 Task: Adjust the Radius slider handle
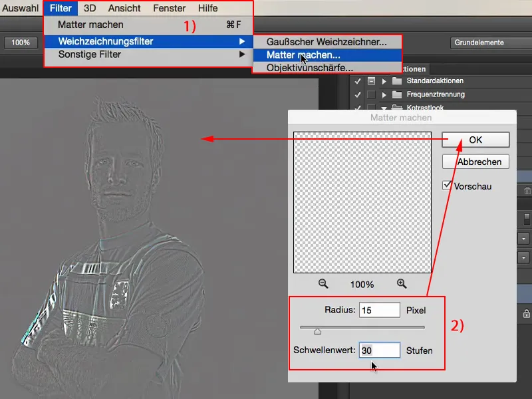click(317, 331)
